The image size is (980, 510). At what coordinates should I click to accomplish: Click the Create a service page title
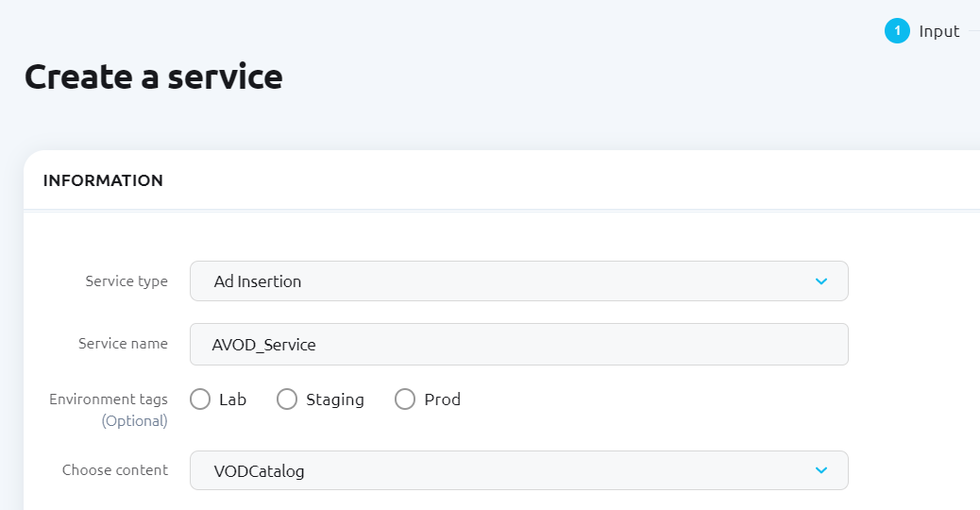tap(154, 76)
